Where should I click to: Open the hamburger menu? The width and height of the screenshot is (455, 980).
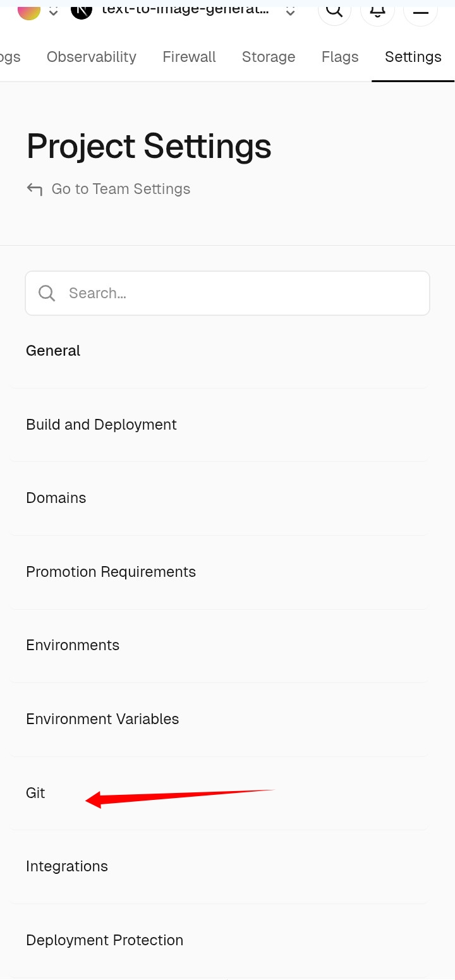[x=420, y=11]
